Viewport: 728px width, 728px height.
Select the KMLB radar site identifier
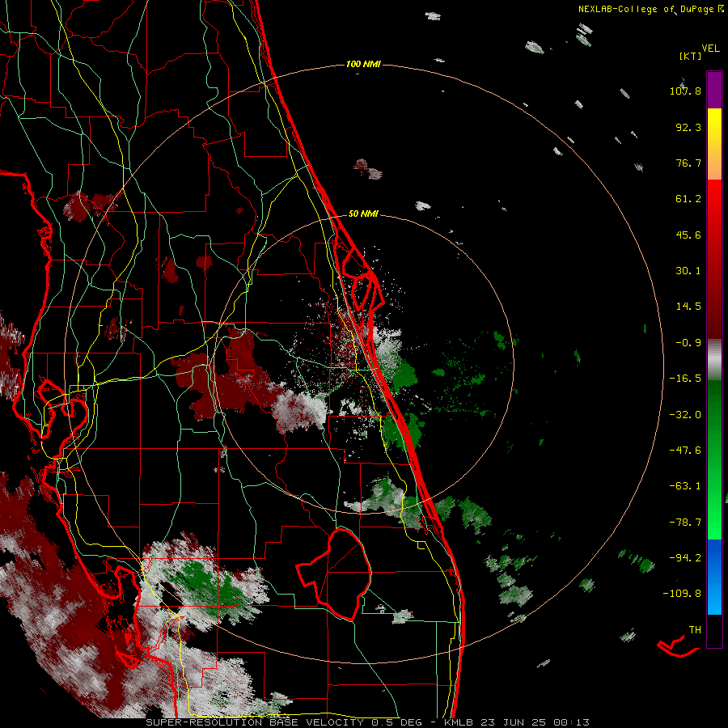460,722
